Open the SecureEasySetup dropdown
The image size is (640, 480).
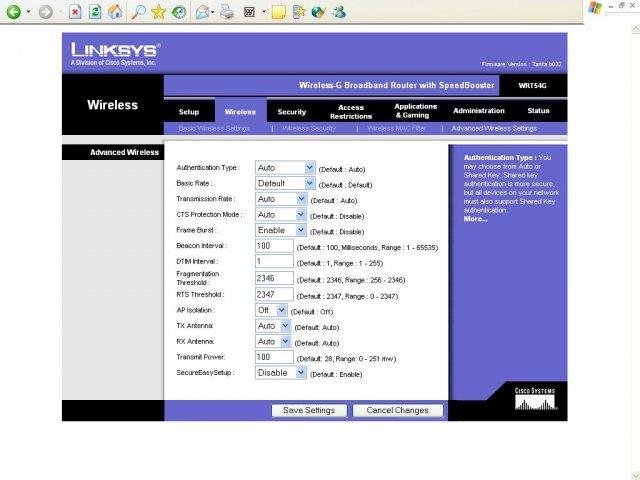[x=281, y=373]
